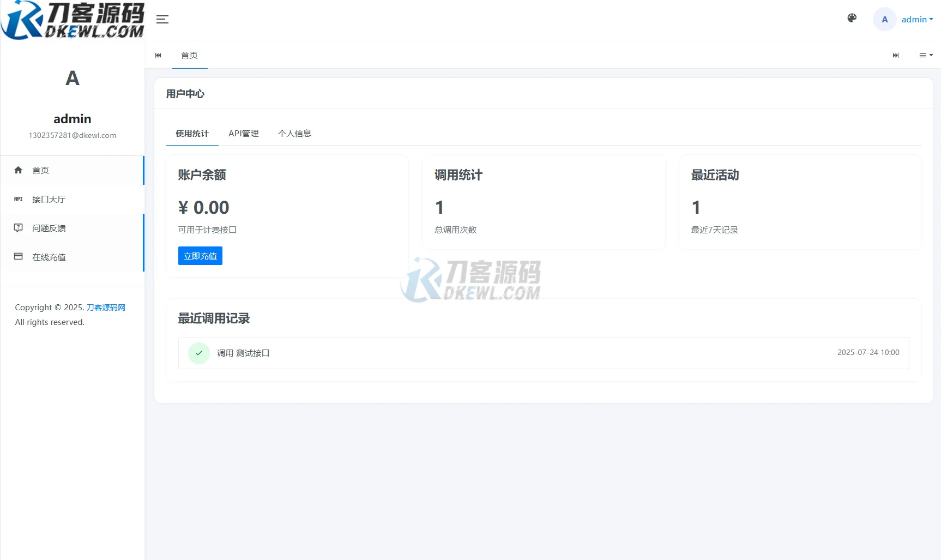The width and height of the screenshot is (941, 560).
Task: Open the admin account dropdown
Action: (916, 19)
